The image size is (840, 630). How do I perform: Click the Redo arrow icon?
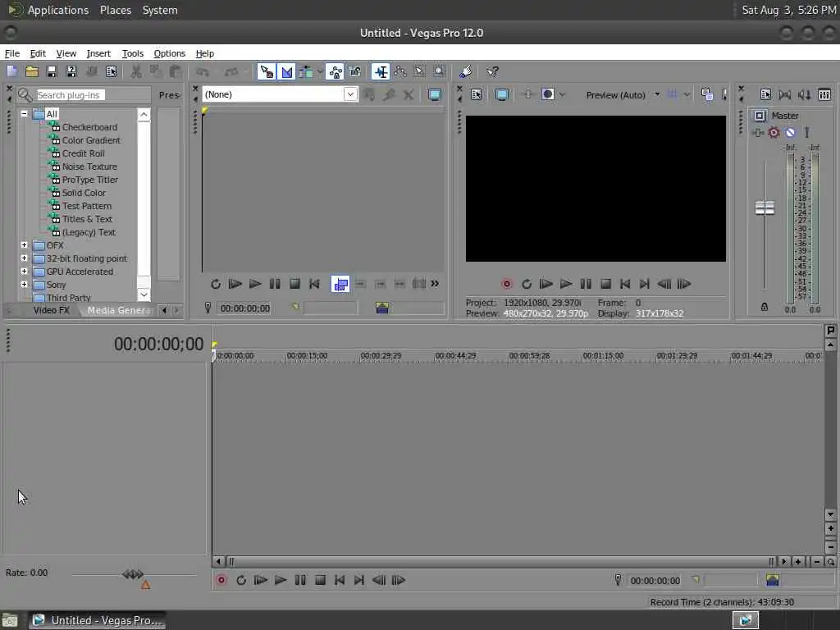pyautogui.click(x=231, y=72)
